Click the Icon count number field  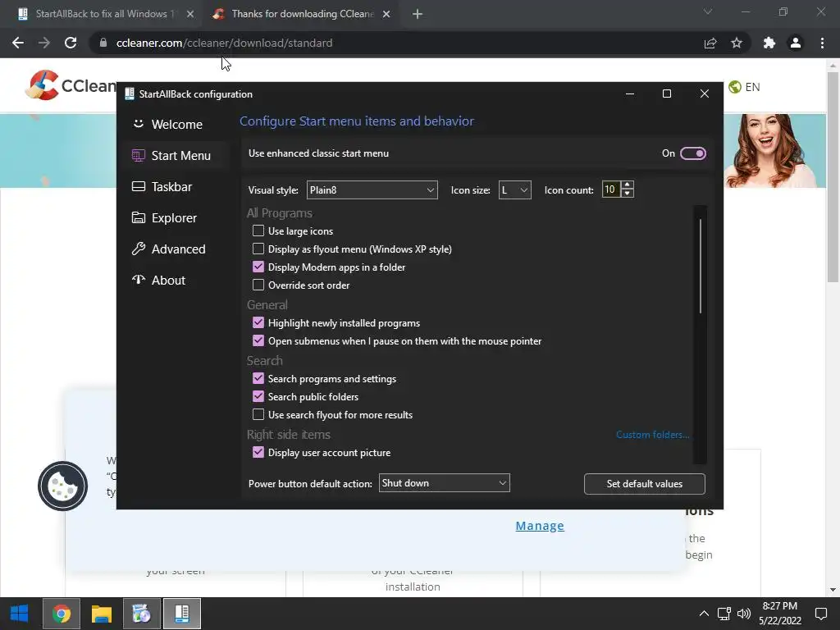coord(610,189)
